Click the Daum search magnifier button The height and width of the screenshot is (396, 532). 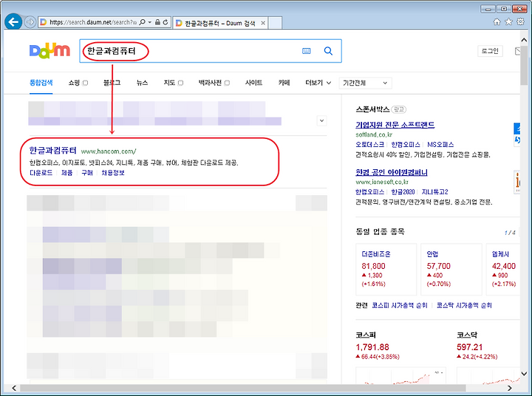328,51
